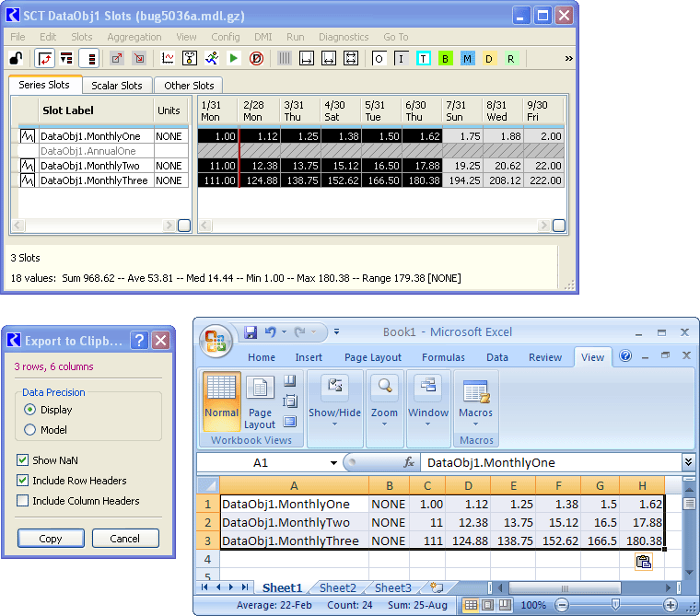The image size is (700, 616).
Task: Uncheck the Show NaN checkbox
Action: point(23,459)
